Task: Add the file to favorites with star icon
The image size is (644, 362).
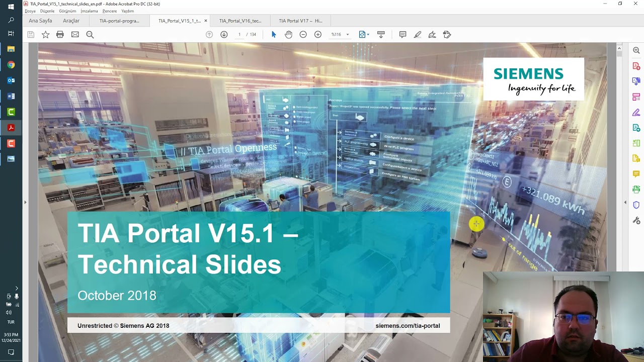Action: (x=45, y=35)
